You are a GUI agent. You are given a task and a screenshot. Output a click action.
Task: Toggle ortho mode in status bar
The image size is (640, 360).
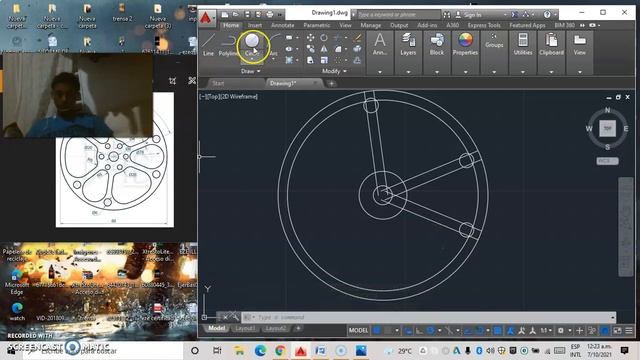click(419, 330)
